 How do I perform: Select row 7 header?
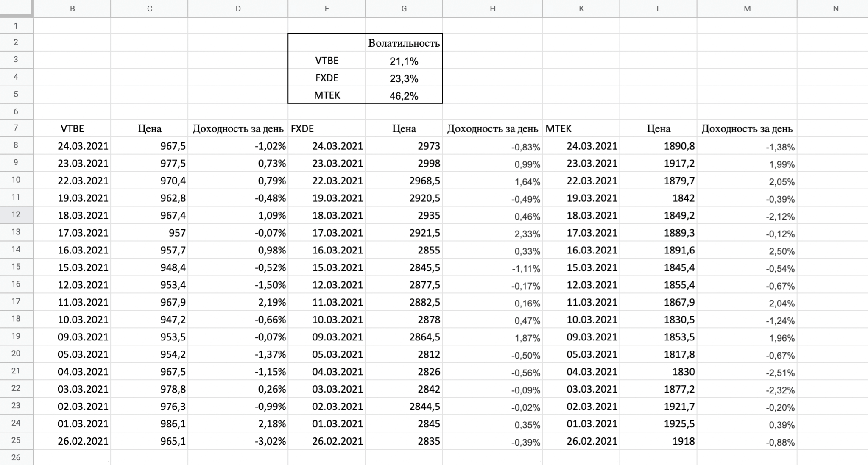tap(16, 128)
